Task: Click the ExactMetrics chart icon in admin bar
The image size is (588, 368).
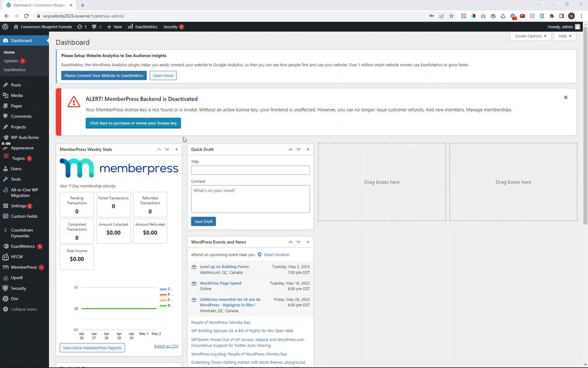Action: coord(130,27)
